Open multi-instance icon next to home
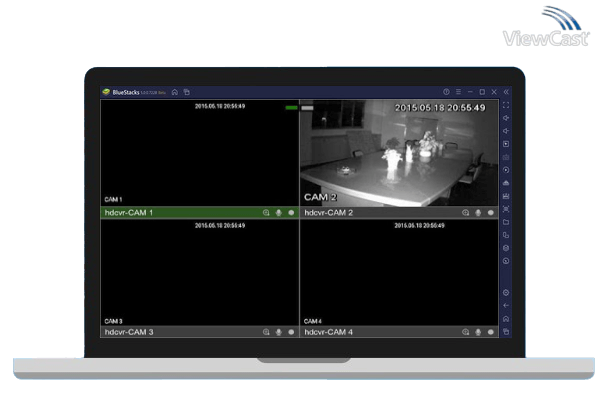Image resolution: width=602 pixels, height=414 pixels. (x=187, y=92)
